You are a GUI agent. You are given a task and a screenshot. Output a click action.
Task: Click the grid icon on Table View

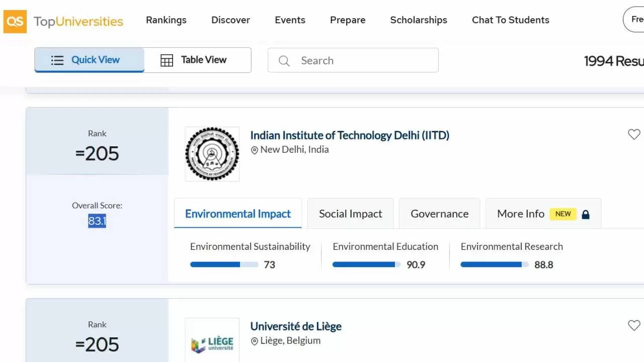click(166, 60)
